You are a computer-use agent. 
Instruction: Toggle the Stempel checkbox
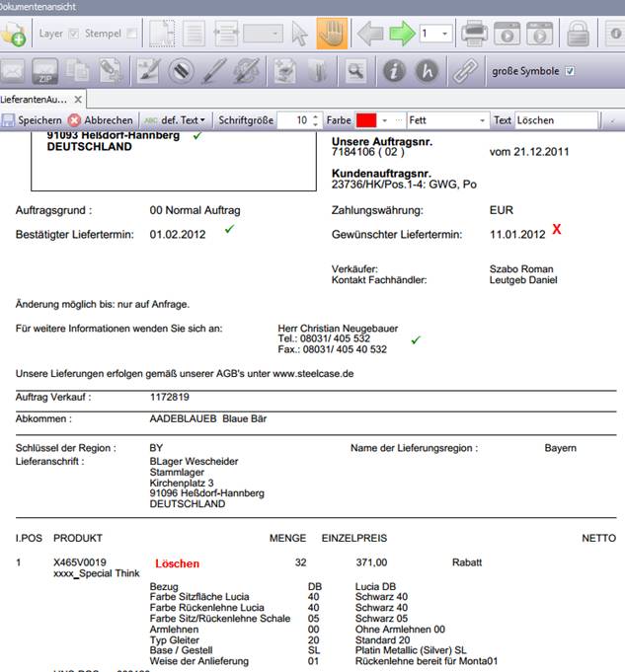132,34
